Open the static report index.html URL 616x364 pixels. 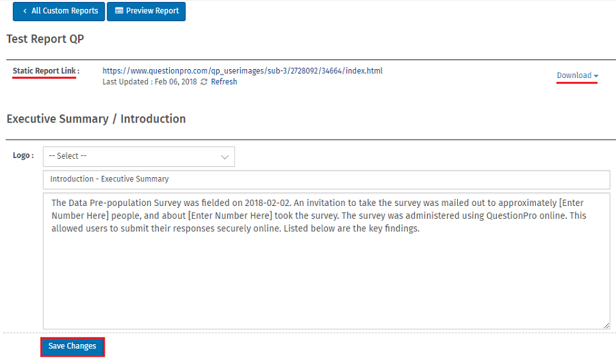(x=242, y=70)
